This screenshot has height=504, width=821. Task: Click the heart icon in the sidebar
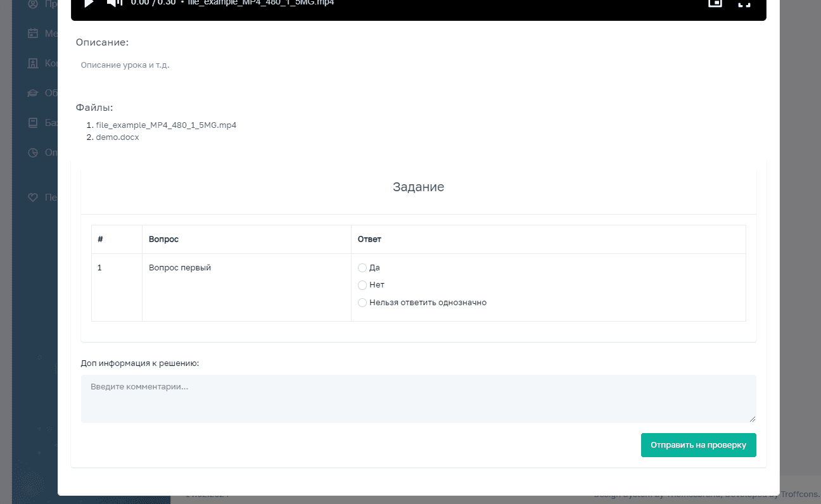point(33,198)
